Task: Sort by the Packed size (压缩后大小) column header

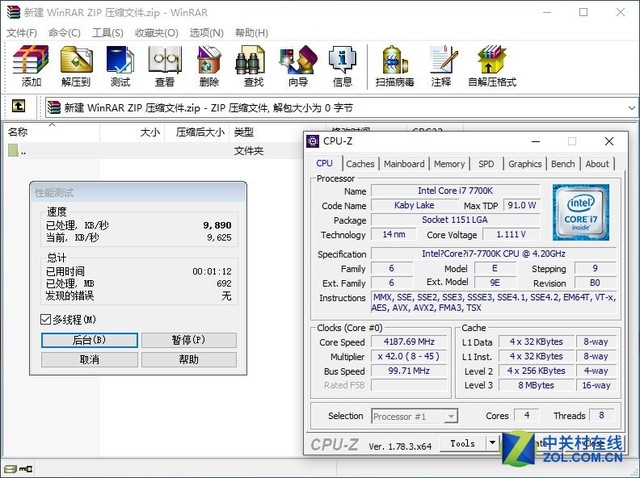Action: [197, 132]
